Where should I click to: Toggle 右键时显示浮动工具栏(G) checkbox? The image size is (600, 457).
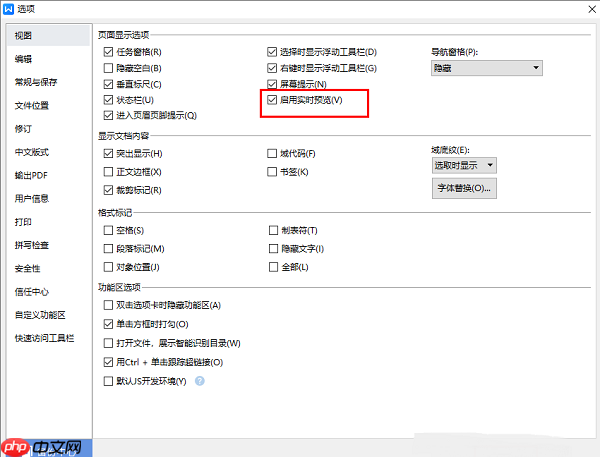272,68
